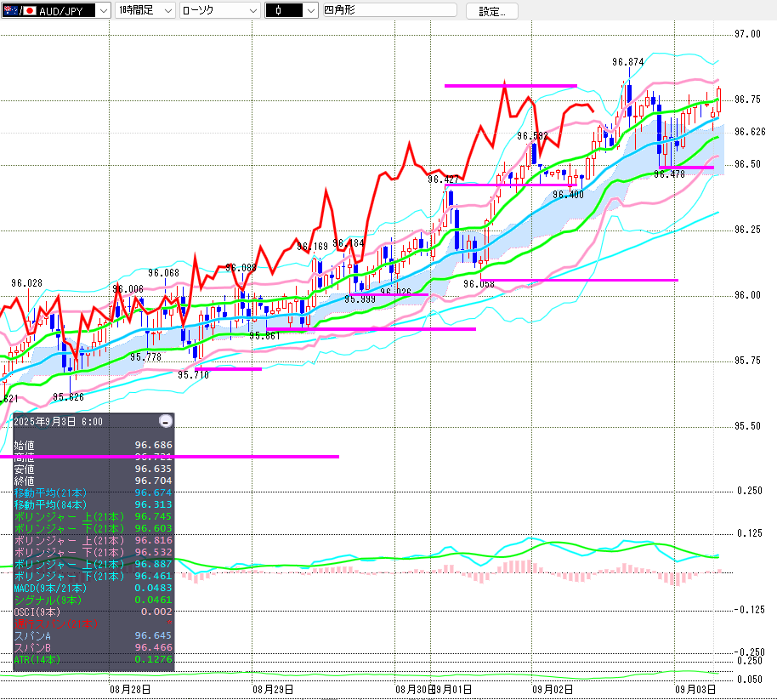This screenshot has height=700, width=777.
Task: Select the Bollinger lower row valued 96.461
Action: 94,576
